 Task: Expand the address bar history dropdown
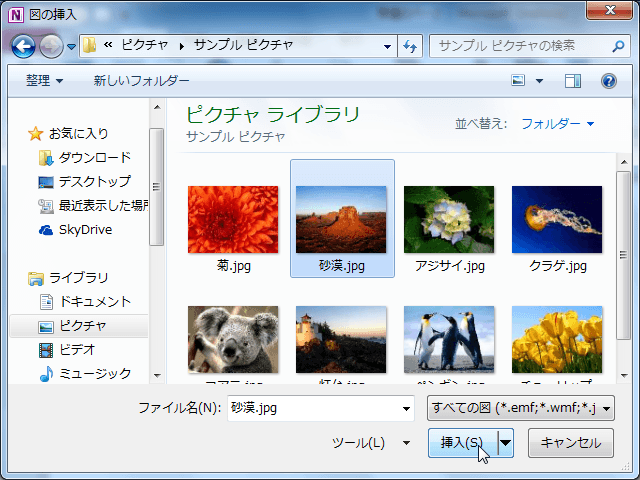[387, 47]
